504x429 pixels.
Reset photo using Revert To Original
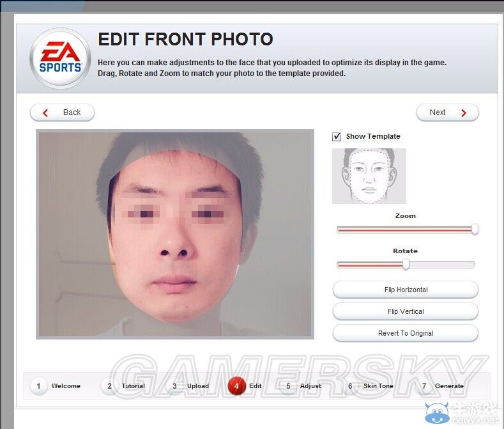coord(406,333)
